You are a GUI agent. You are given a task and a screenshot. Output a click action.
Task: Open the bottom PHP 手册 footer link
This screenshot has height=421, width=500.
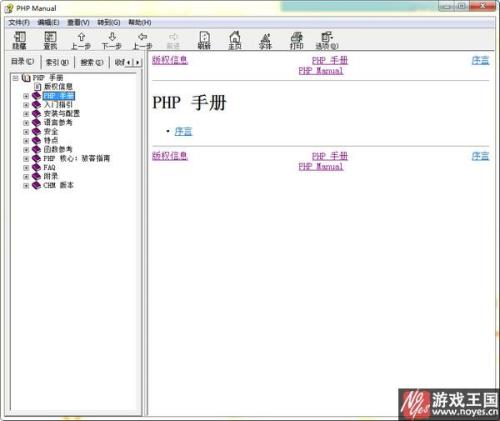[330, 156]
